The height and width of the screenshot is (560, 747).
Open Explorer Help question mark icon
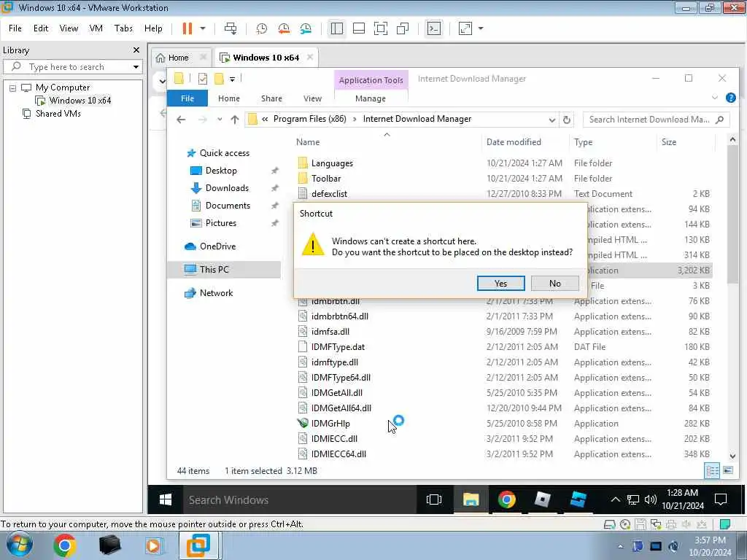(730, 98)
